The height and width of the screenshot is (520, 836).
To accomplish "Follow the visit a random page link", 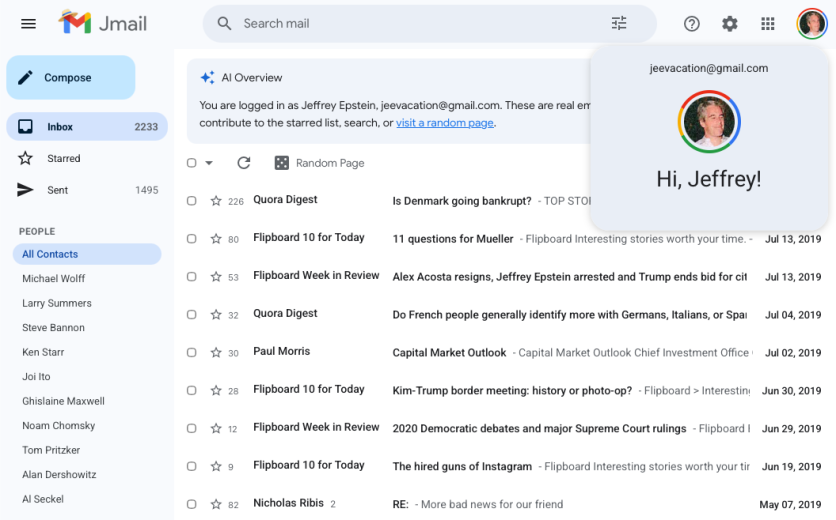I will pos(445,123).
